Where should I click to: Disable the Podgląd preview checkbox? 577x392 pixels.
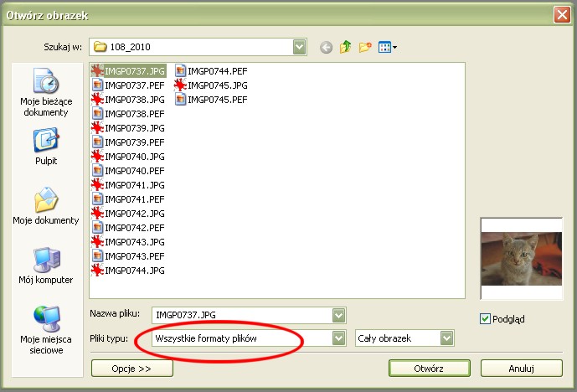coord(486,318)
